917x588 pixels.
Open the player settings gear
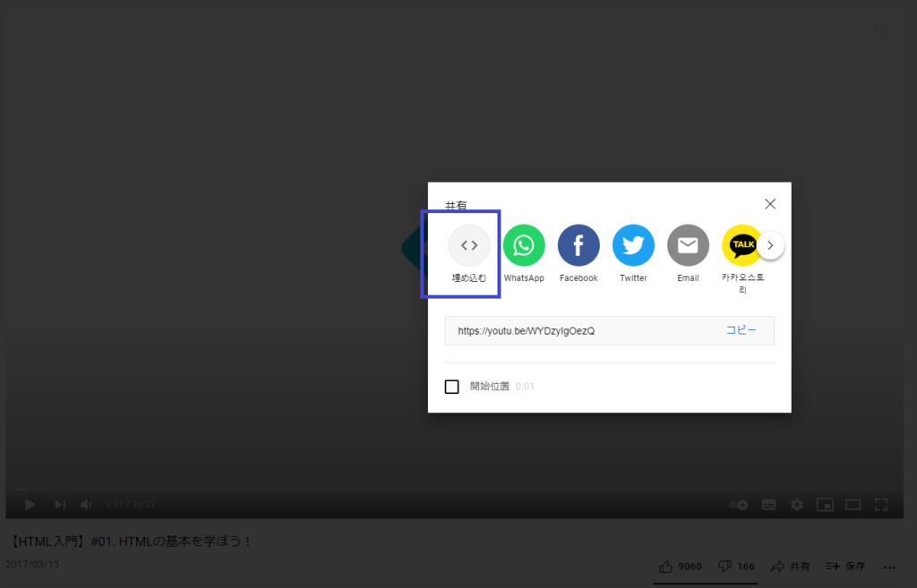click(x=796, y=505)
